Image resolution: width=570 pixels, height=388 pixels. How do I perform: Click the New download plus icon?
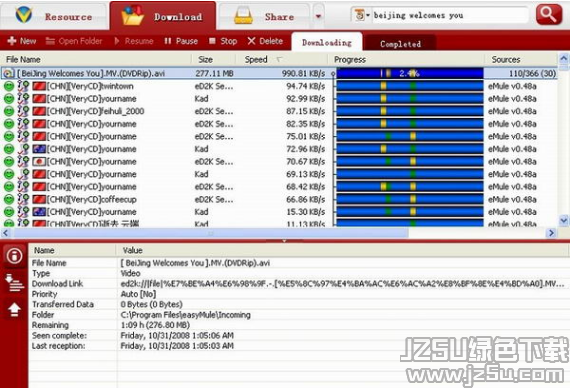12,41
